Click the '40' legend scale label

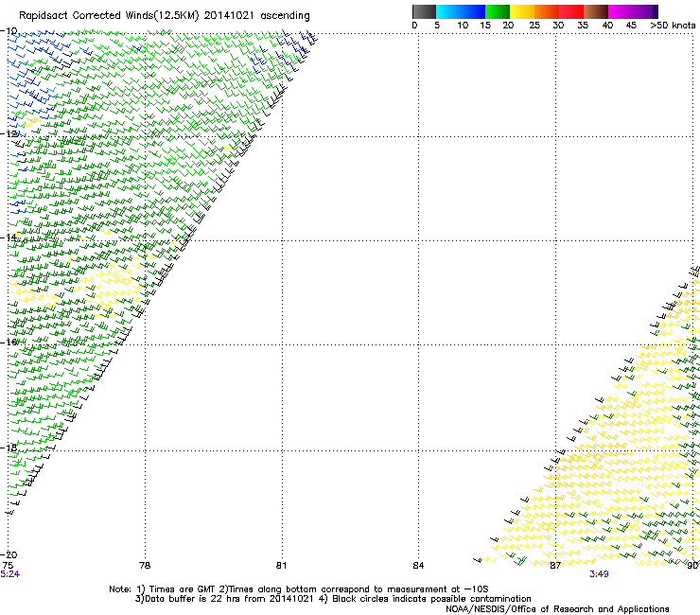tap(607, 26)
